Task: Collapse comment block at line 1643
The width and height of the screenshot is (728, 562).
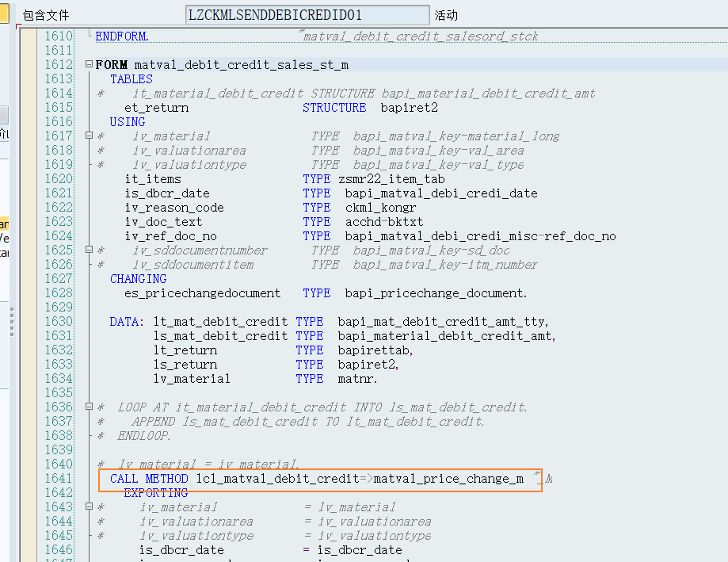Action: click(x=89, y=507)
